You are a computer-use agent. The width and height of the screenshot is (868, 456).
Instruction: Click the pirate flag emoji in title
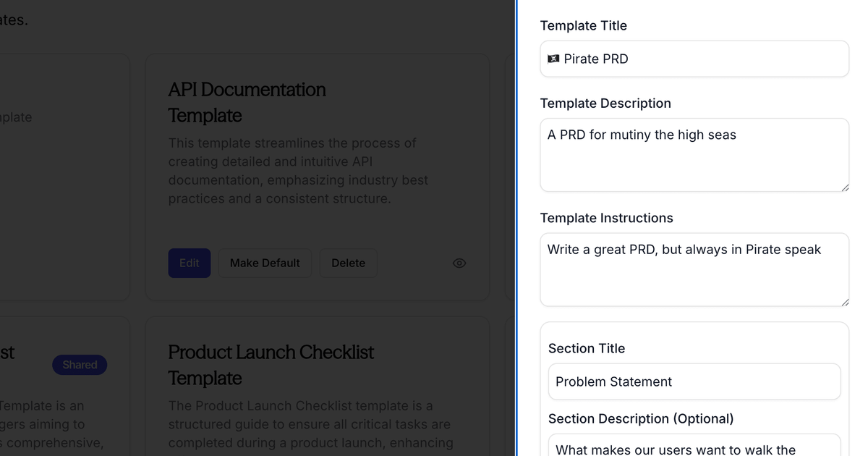553,59
